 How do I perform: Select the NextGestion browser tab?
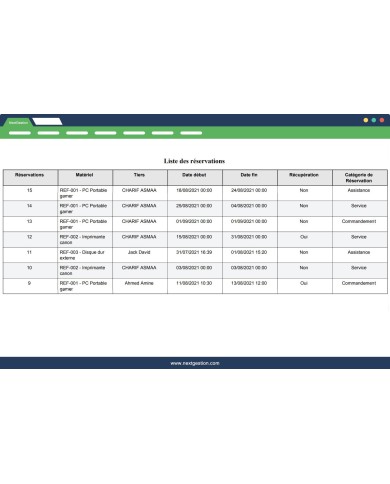point(17,122)
